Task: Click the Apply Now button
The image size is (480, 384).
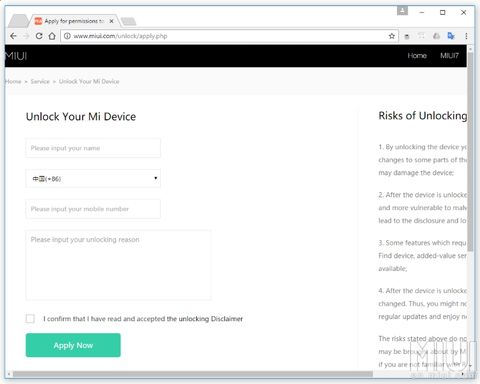Action: tap(73, 345)
